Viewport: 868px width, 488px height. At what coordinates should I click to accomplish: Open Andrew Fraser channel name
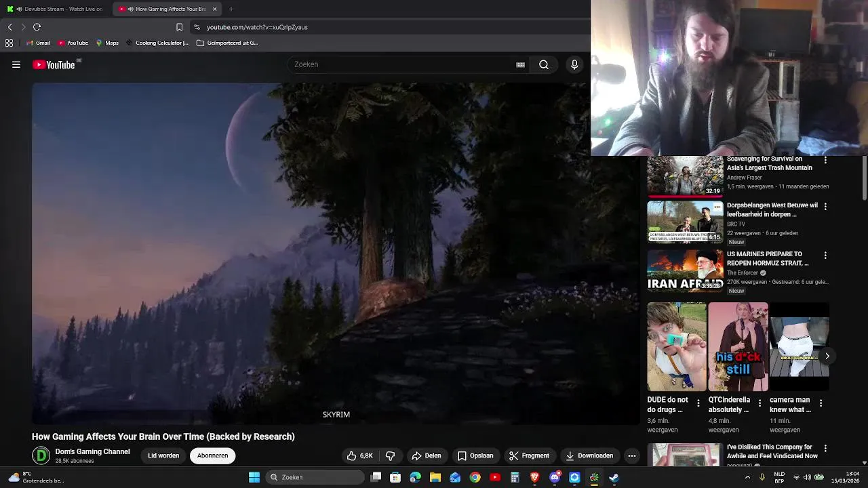point(745,178)
